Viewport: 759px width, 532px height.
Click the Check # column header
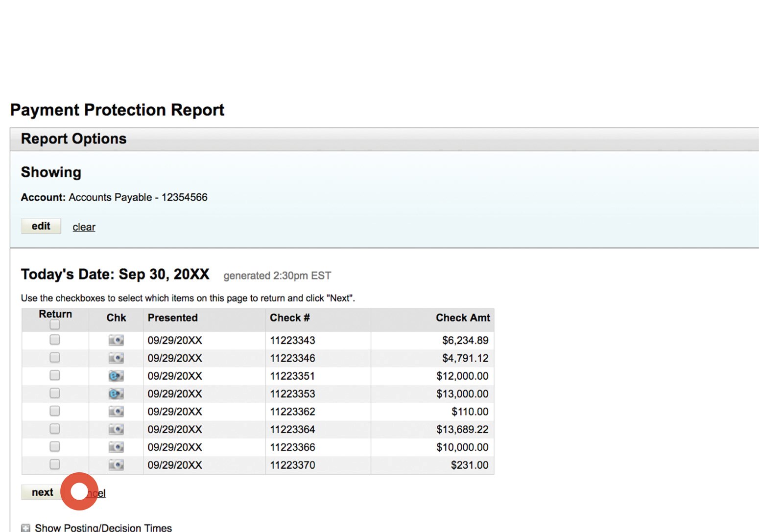(289, 318)
